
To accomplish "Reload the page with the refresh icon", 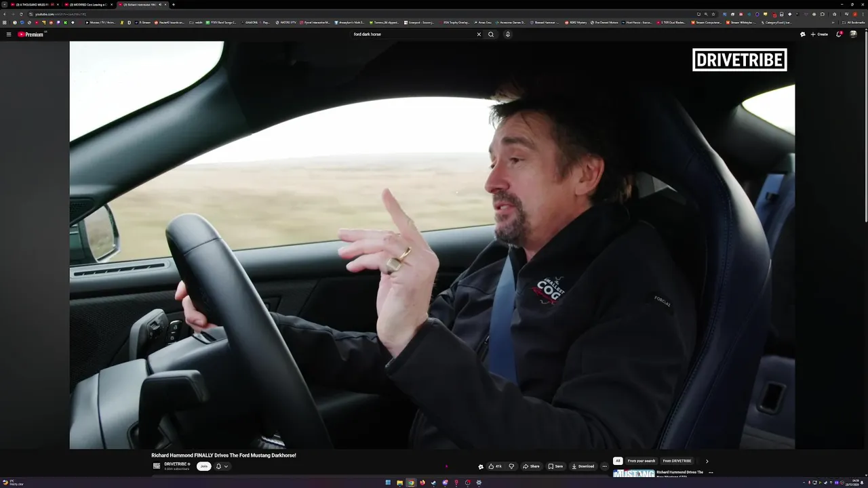I will tap(21, 14).
